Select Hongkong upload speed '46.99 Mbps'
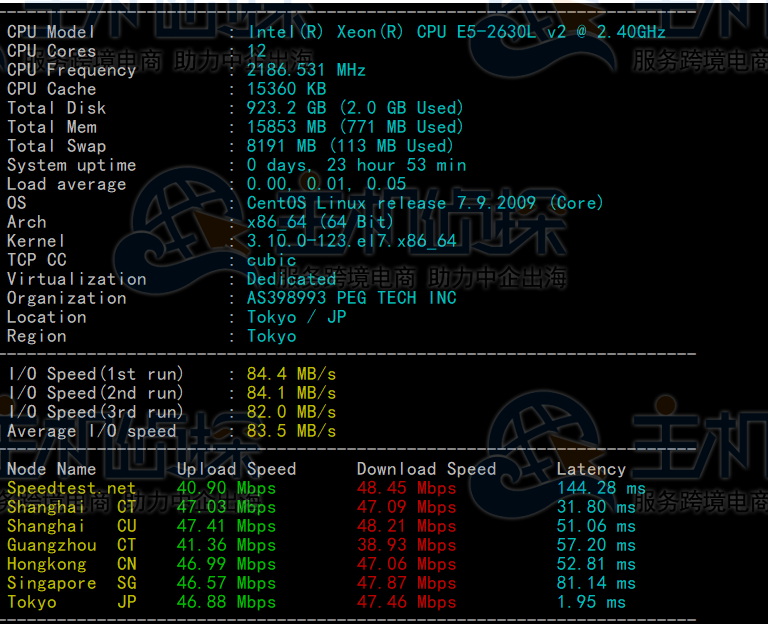 click(x=226, y=565)
